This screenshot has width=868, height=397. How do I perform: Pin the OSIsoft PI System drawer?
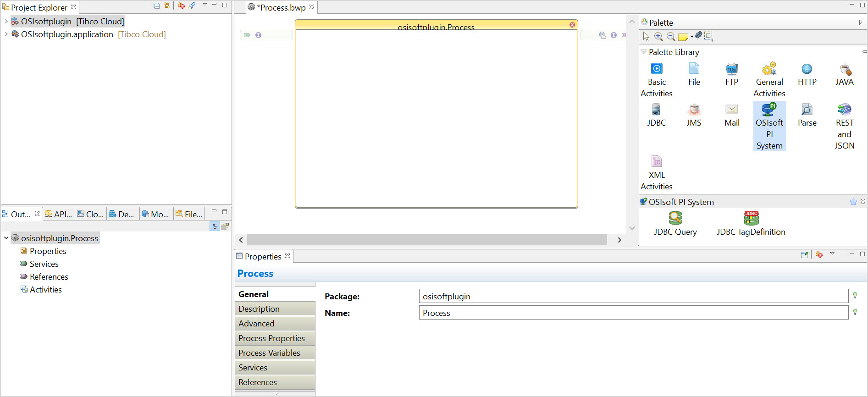coord(853,202)
